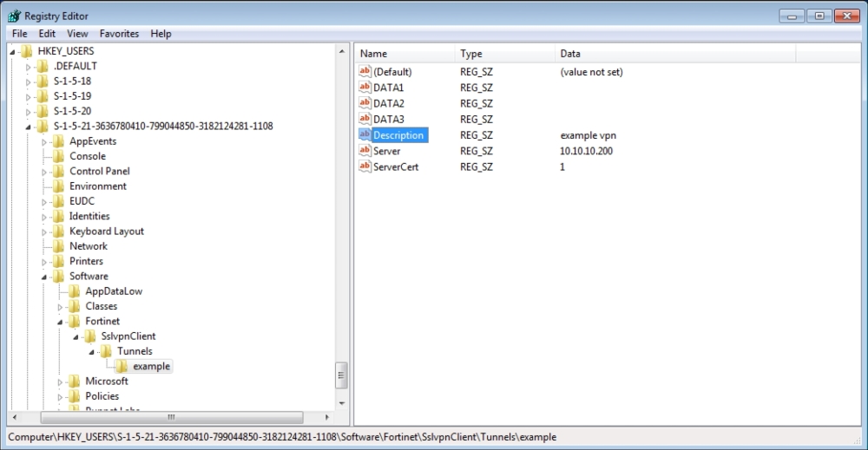Click the example key folder icon
Screen dimensions: 868x450
point(122,366)
